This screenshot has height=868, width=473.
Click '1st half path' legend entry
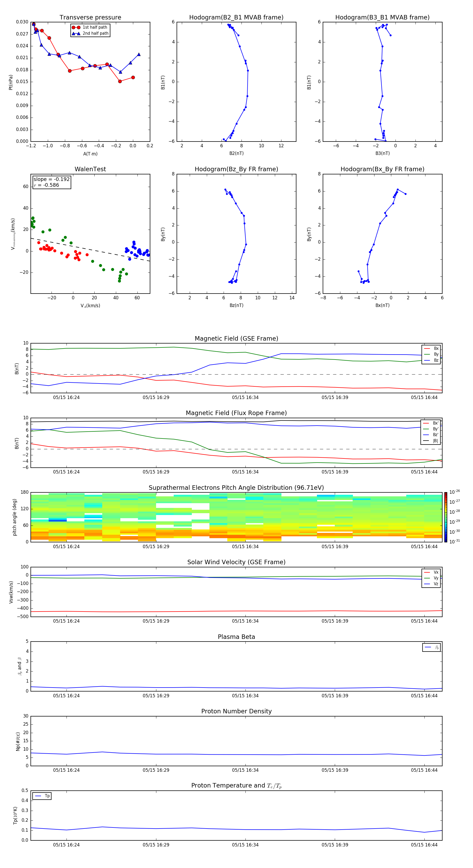90,27
